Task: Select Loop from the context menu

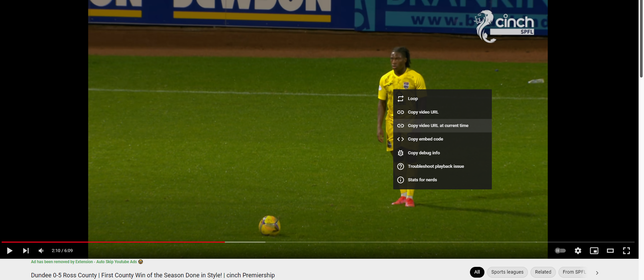Action: point(442,99)
